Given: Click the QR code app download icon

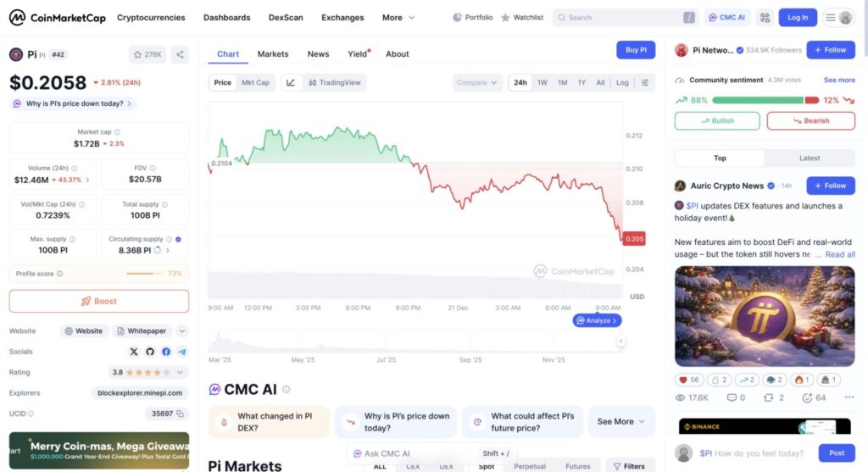Looking at the screenshot, I should (x=765, y=17).
